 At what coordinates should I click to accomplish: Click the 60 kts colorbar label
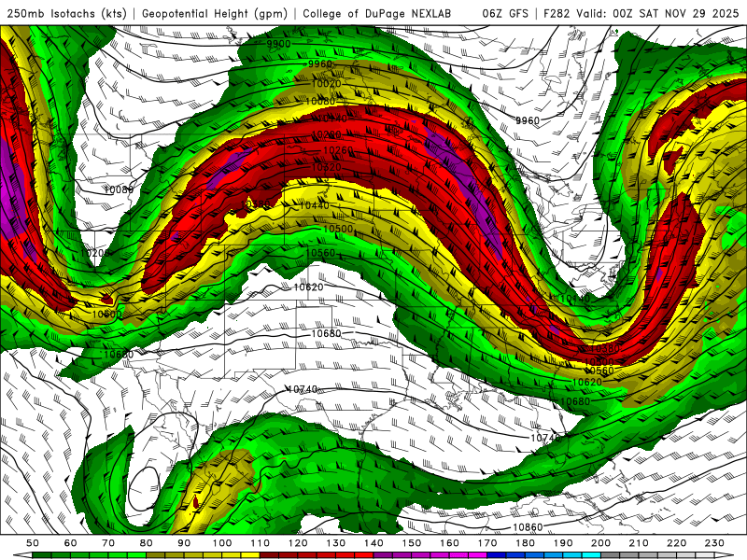point(71,543)
